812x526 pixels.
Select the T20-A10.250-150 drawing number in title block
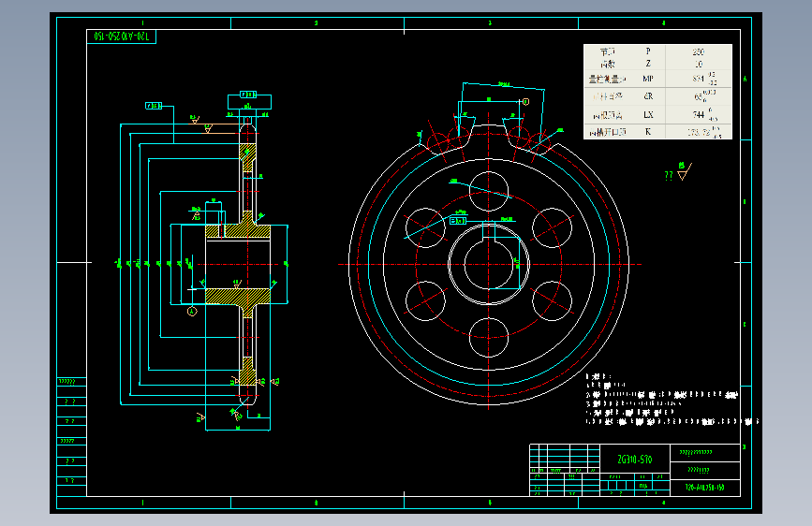[x=705, y=488]
